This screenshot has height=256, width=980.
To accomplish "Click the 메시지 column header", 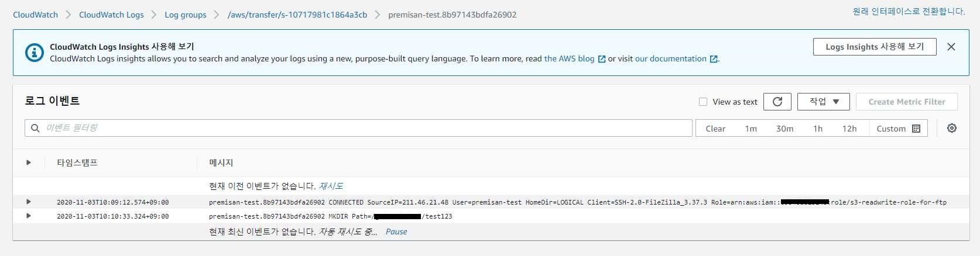I will click(x=221, y=162).
